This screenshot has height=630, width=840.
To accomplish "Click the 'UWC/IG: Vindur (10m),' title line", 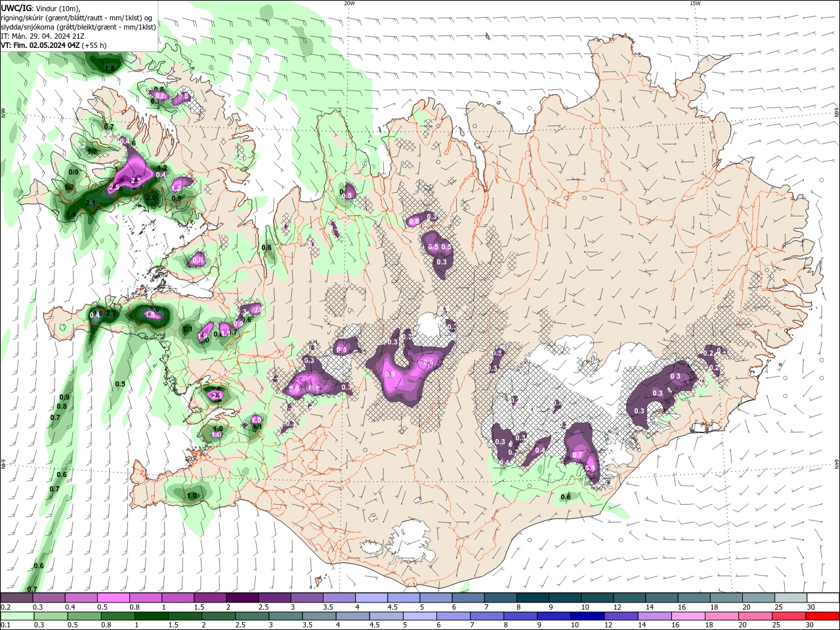I will [41, 8].
